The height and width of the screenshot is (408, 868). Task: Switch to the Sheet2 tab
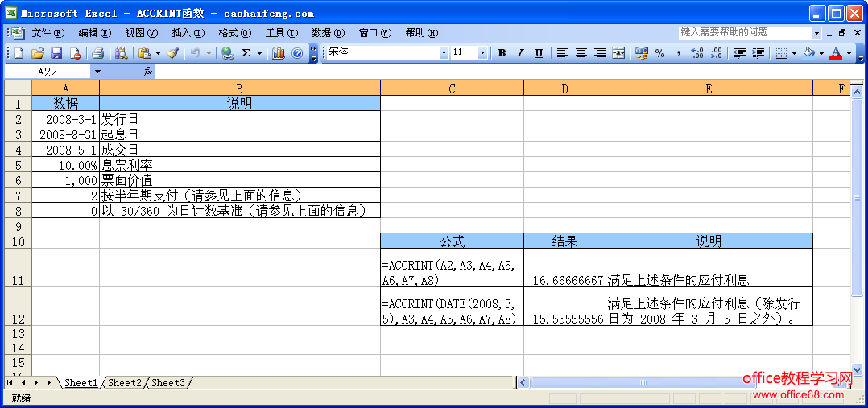tap(125, 382)
